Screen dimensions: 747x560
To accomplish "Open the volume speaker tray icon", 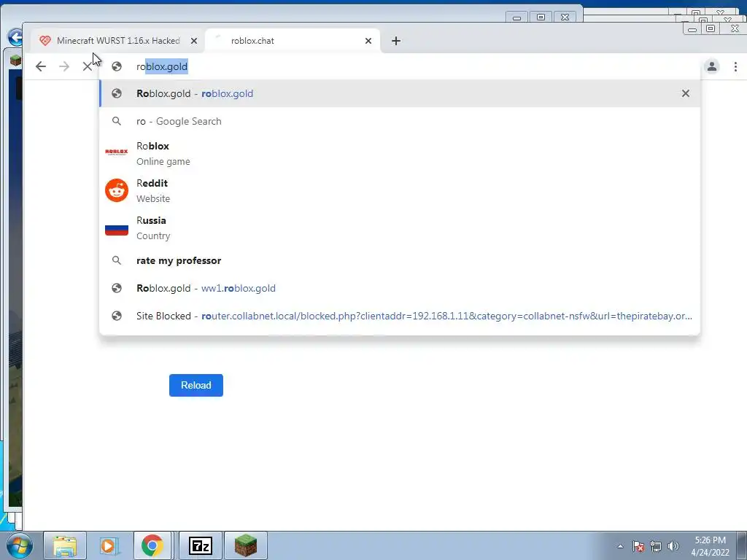I will click(x=673, y=546).
